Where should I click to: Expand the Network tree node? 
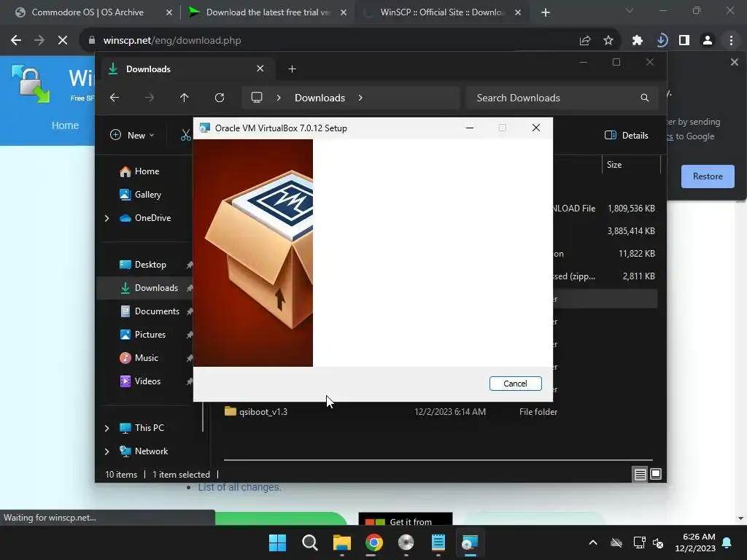[x=107, y=451]
